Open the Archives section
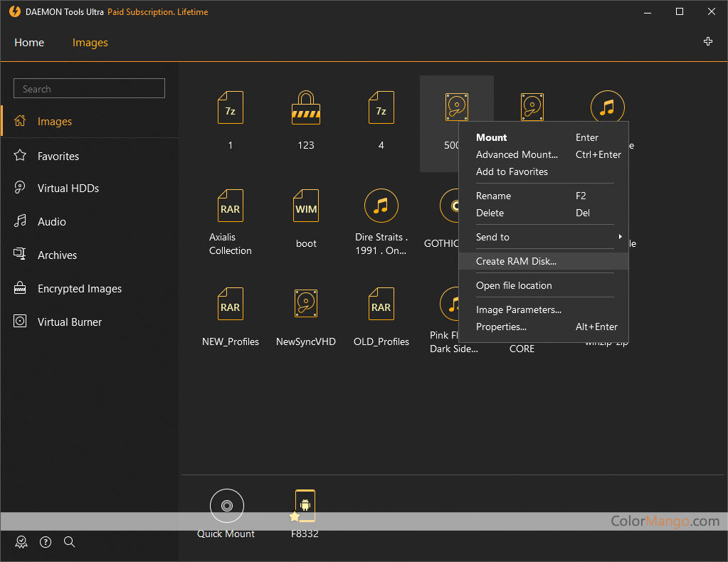 (x=57, y=255)
